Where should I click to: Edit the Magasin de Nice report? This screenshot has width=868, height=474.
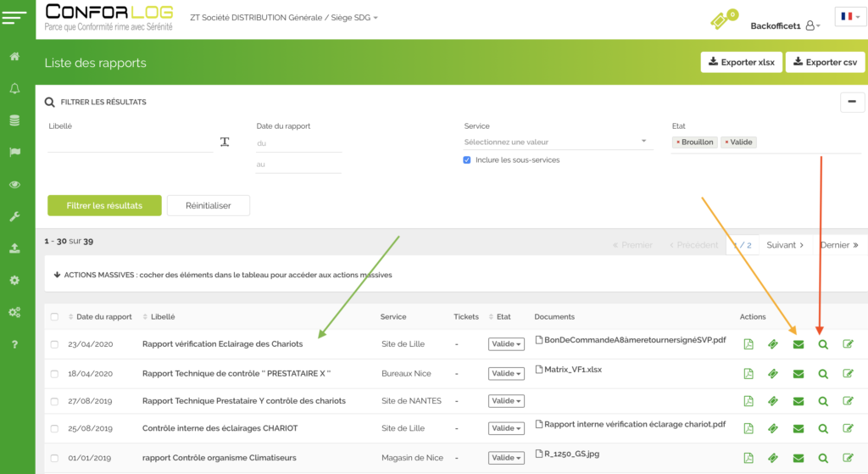848,458
